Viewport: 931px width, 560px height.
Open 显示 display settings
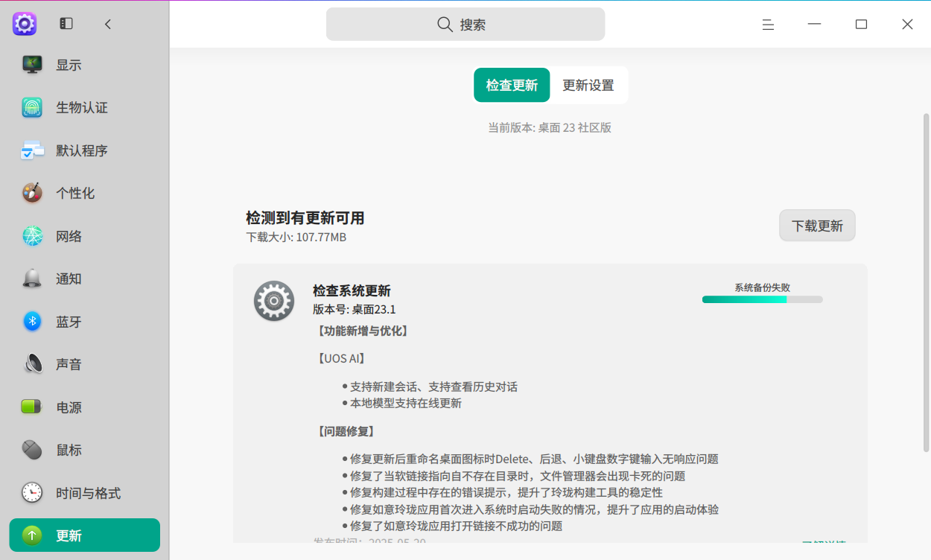tap(85, 65)
